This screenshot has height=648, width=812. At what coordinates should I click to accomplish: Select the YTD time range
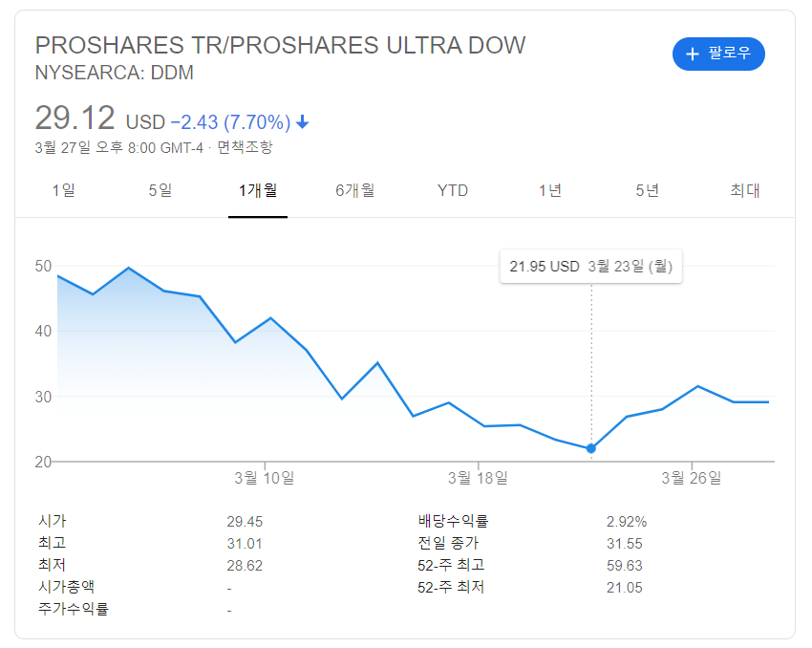click(452, 190)
